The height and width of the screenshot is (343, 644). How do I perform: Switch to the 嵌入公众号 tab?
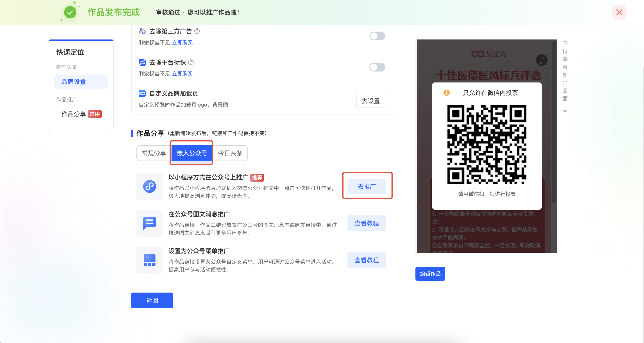tap(192, 153)
